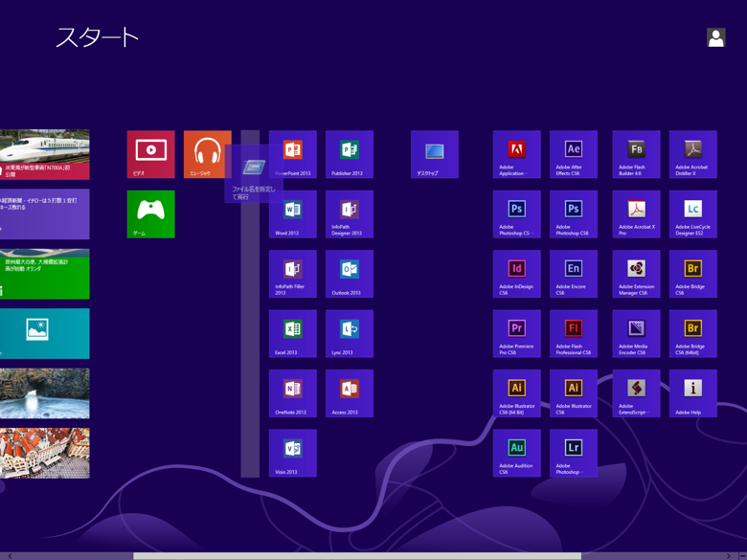
Task: Launch Adobe Premiere Pro CS6
Action: [517, 334]
